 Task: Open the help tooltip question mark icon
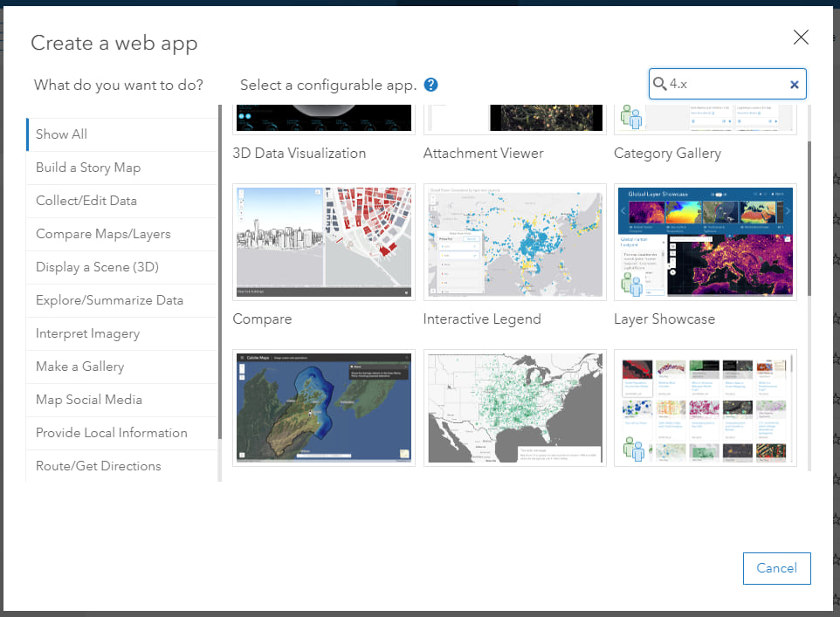[430, 85]
